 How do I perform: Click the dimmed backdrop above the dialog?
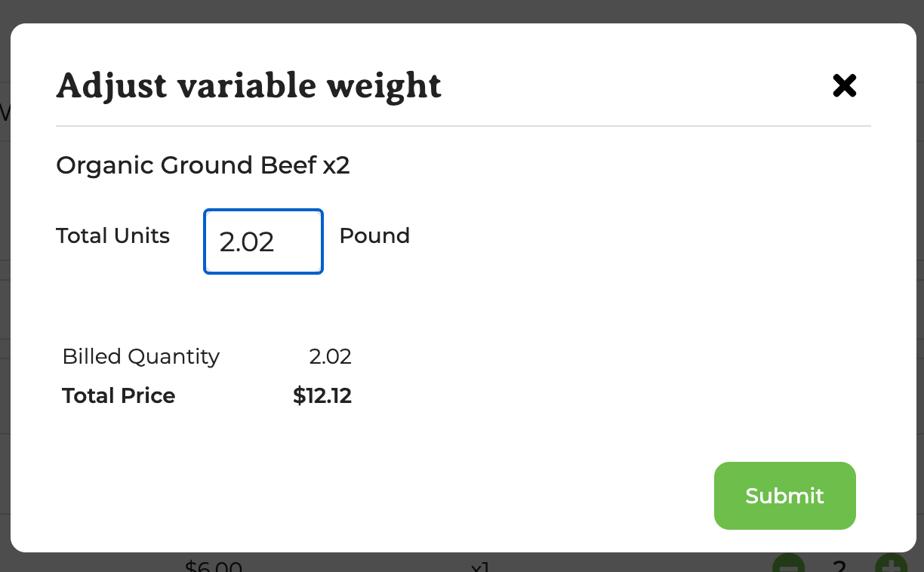point(462,11)
